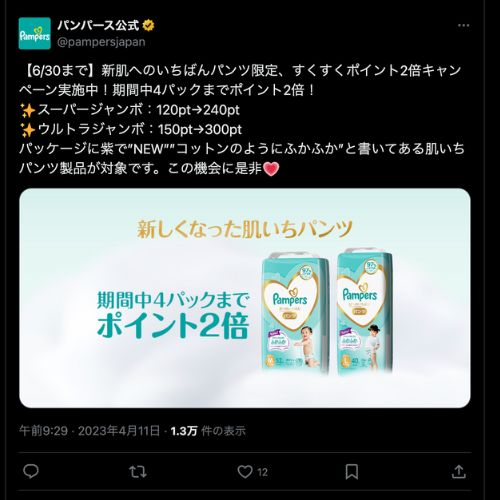Screen dimensions: 500x500
Task: Click the 2023年4月11日 date link
Action: pyautogui.click(x=119, y=431)
